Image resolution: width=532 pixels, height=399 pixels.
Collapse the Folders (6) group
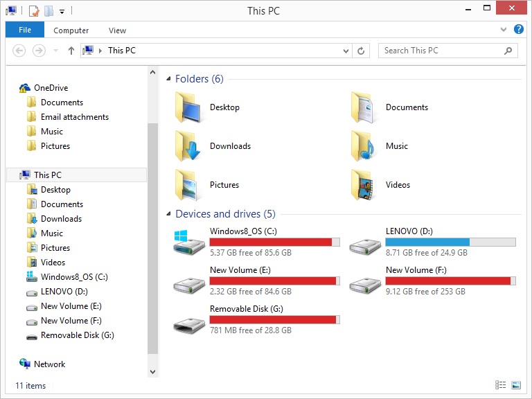[168, 79]
